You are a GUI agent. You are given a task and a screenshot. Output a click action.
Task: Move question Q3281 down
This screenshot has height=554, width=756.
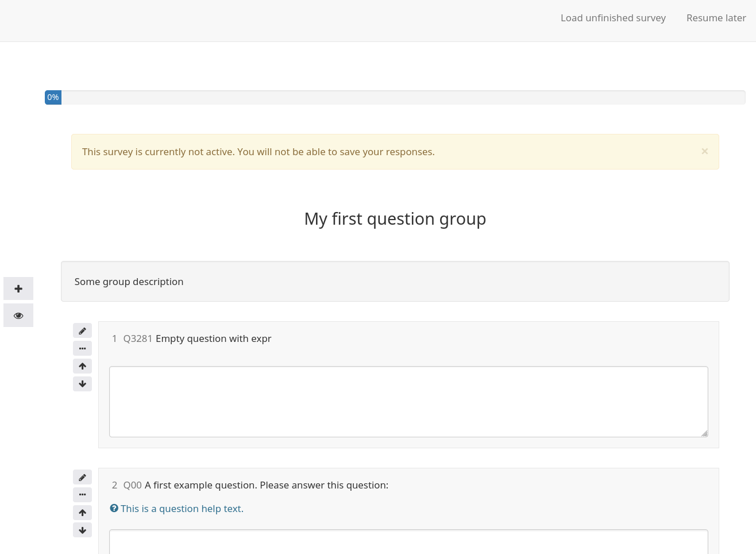[x=82, y=384]
